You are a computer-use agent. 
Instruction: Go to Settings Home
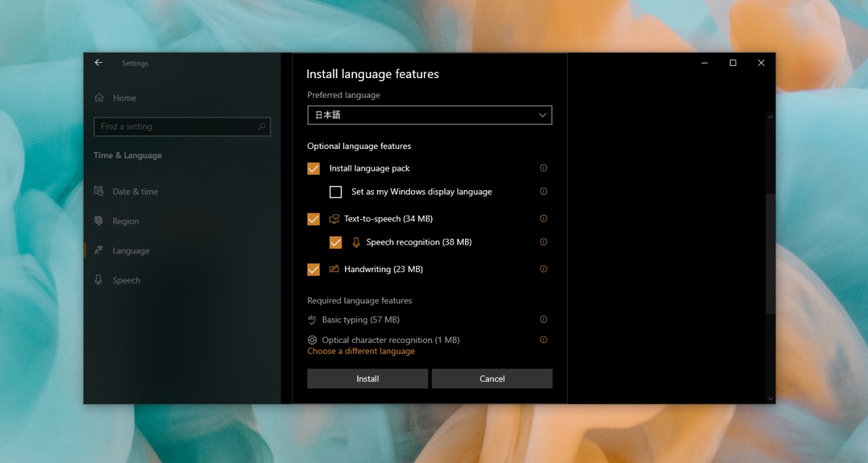(x=124, y=98)
